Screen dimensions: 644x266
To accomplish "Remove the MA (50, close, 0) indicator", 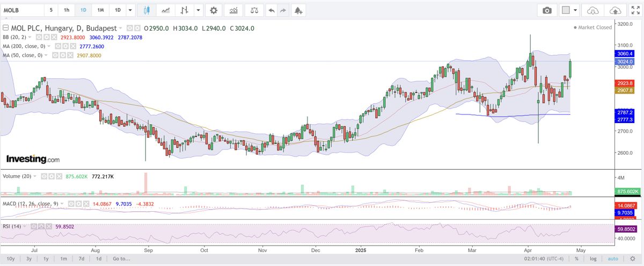I will (70, 55).
